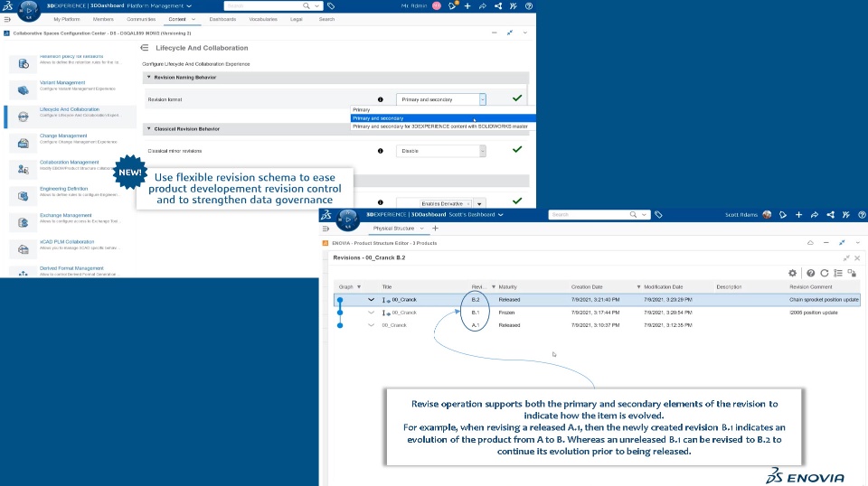Switch to Vocabularies tab
This screenshot has height=486, width=868.
pyautogui.click(x=263, y=19)
